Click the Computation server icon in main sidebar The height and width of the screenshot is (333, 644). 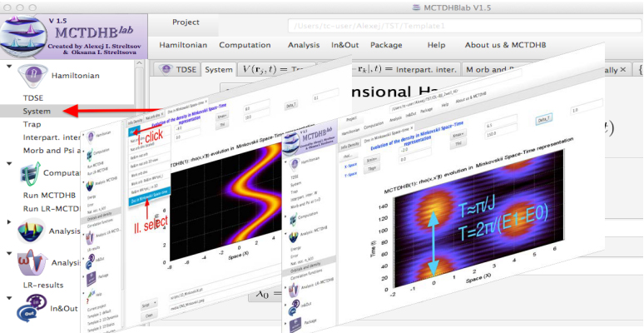point(30,173)
